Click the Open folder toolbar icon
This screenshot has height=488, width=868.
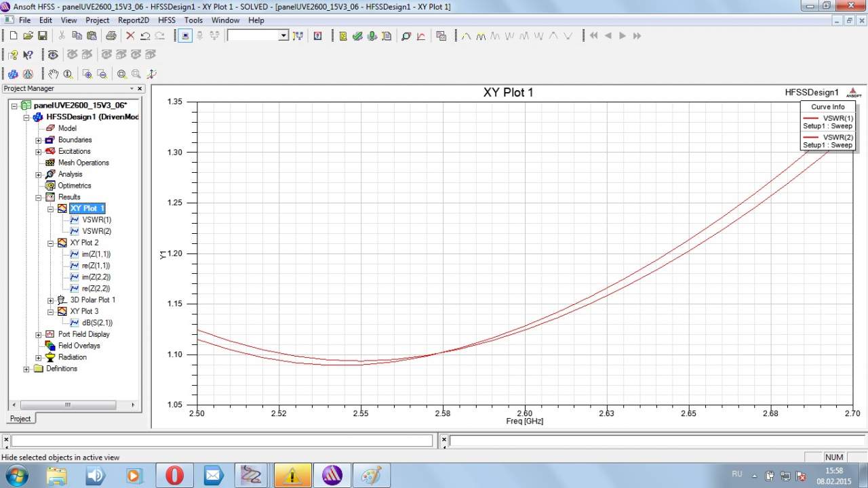28,36
